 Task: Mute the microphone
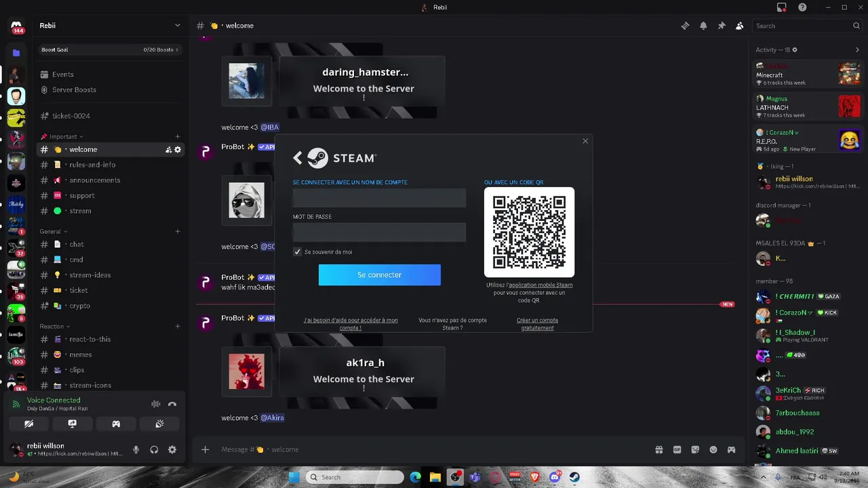coord(136,449)
